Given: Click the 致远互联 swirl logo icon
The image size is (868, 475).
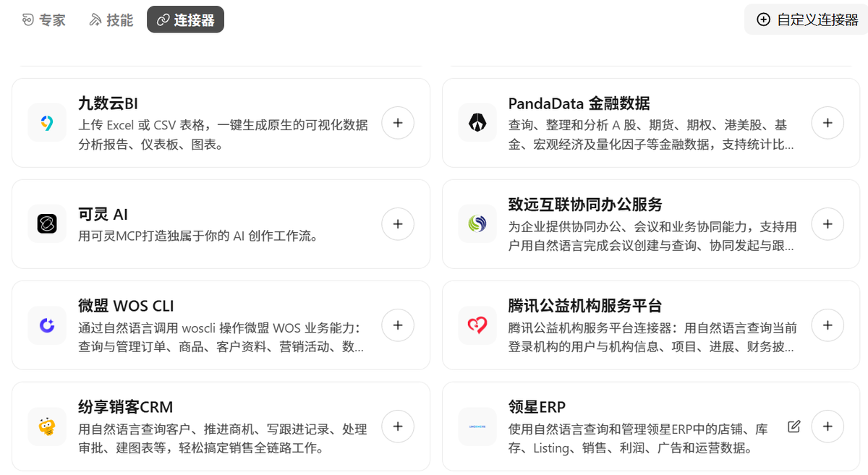Looking at the screenshot, I should click(x=477, y=224).
